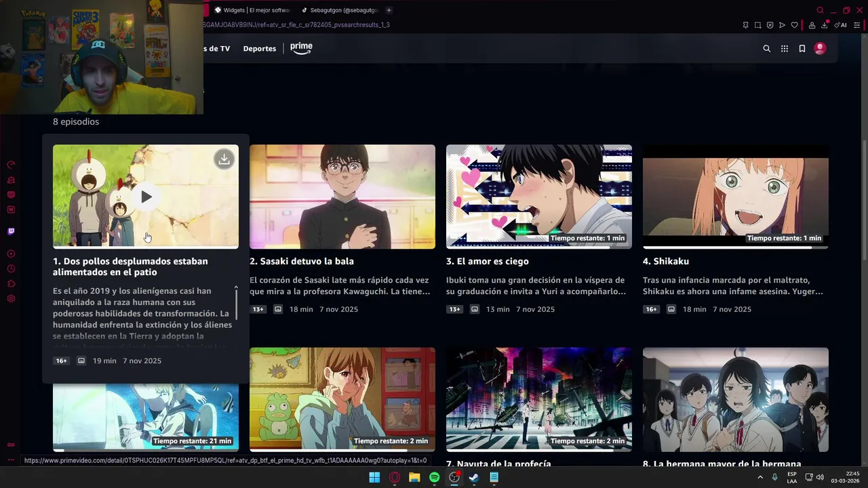Open episode 2 Sasaki detuvo la bala thumbnail

(x=342, y=197)
